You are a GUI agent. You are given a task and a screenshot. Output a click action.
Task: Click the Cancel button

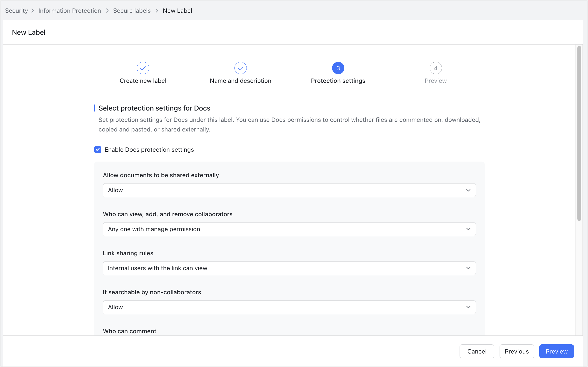pyautogui.click(x=476, y=351)
